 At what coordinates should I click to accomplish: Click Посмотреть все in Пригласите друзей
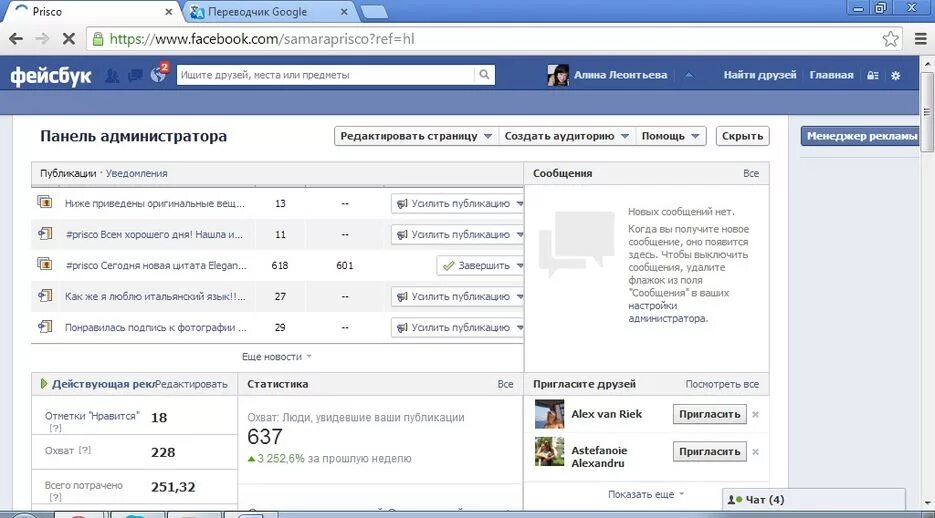pos(722,384)
